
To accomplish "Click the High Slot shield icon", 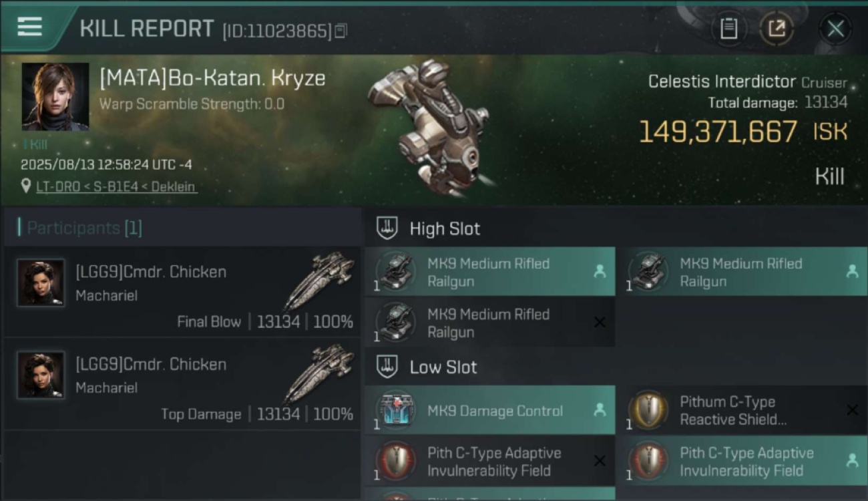I will coord(387,228).
